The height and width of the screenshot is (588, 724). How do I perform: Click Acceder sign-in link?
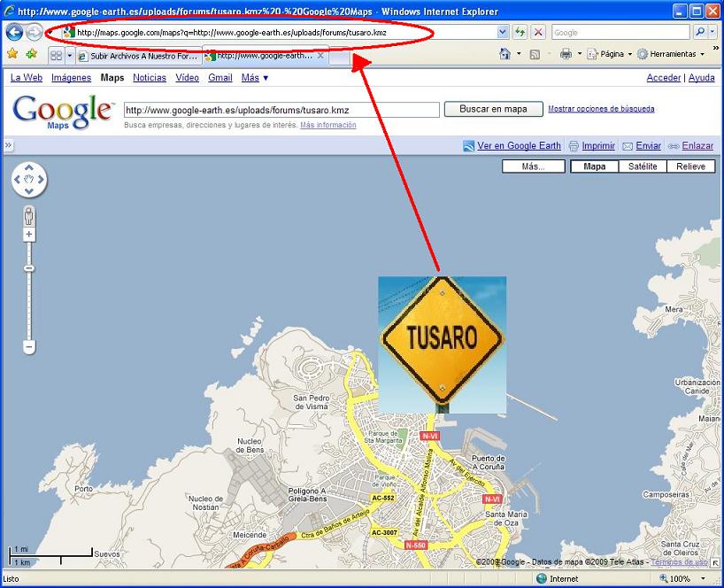(664, 78)
